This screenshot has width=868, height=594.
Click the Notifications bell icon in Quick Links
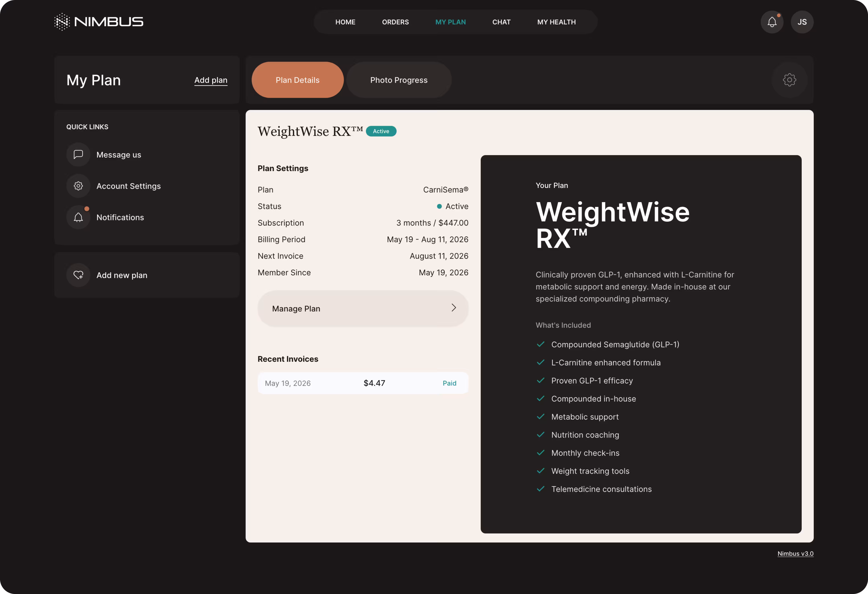click(x=78, y=217)
